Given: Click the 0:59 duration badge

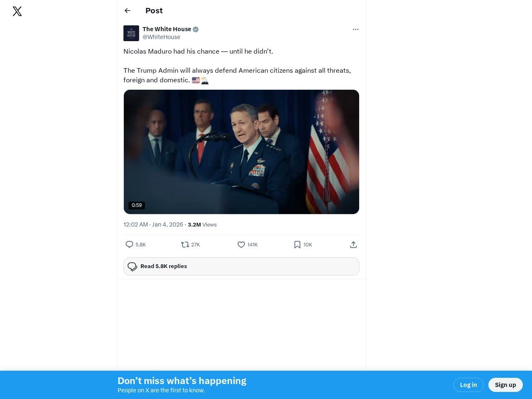Looking at the screenshot, I should click(137, 205).
